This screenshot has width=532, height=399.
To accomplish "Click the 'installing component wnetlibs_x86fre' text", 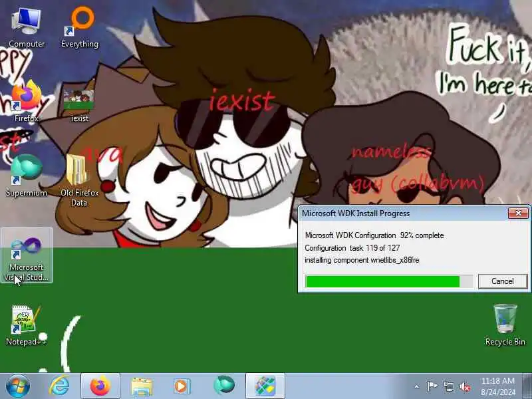I will coord(362,260).
